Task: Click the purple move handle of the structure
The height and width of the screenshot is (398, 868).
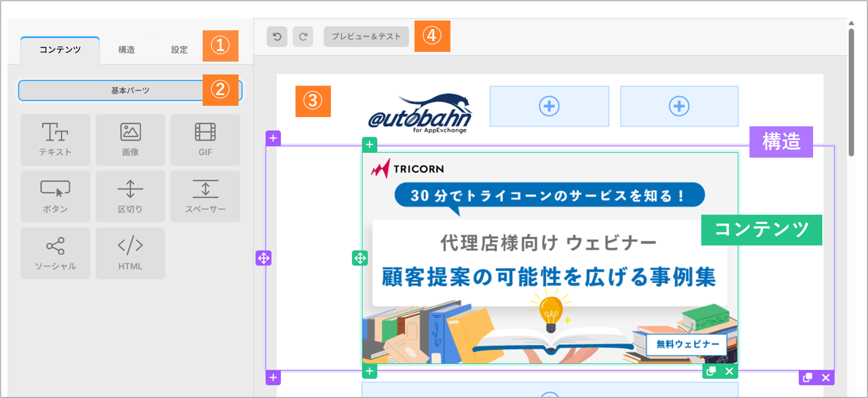Action: point(264,258)
